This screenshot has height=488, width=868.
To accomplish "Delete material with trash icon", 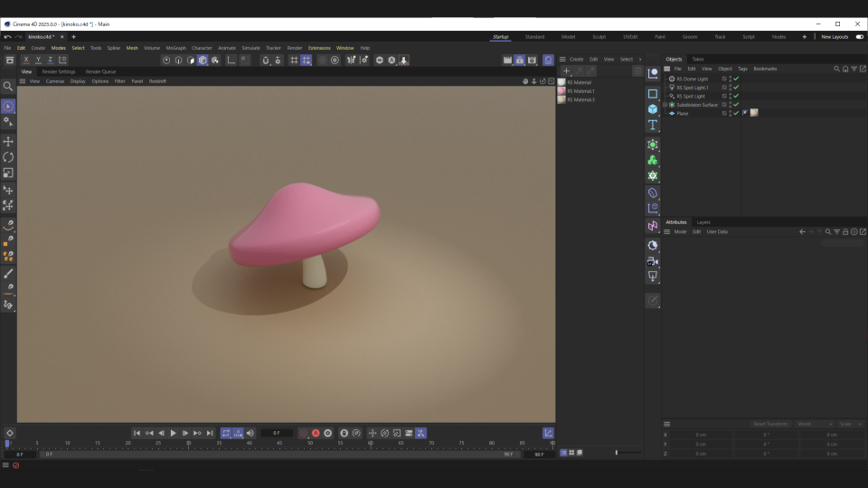I will 637,70.
